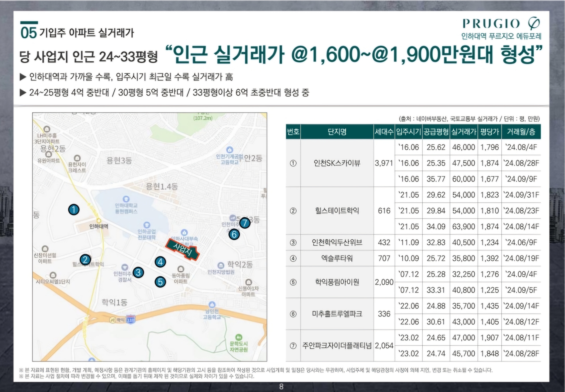Click the 인천지방법원 map icon
This screenshot has width=565, height=392.
221,265
